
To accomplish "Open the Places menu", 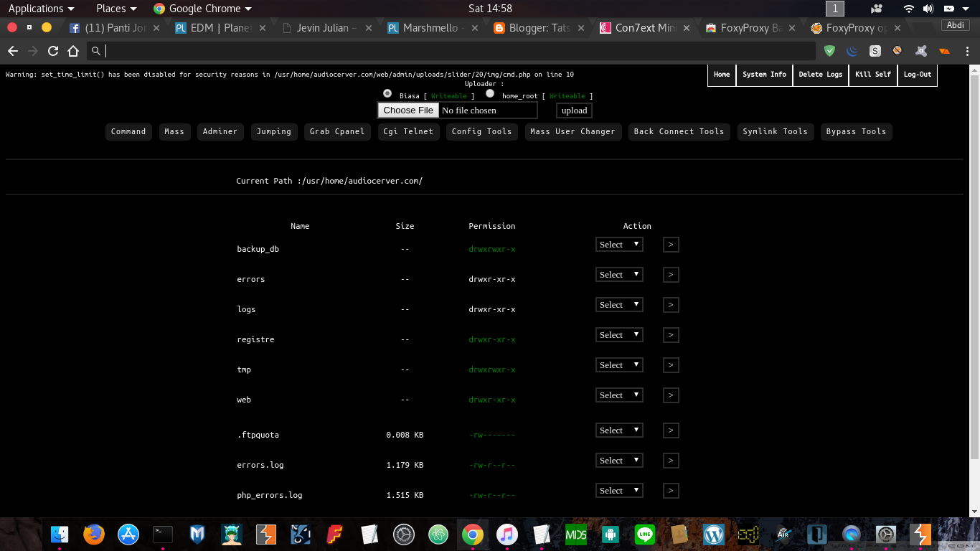I will pyautogui.click(x=116, y=9).
